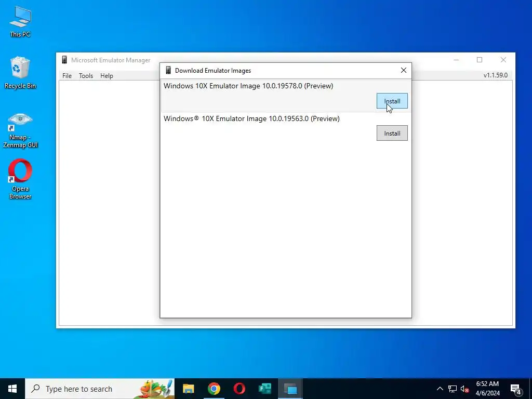The height and width of the screenshot is (399, 532).
Task: Close the Microsoft Emulator Manager window
Action: pyautogui.click(x=503, y=60)
